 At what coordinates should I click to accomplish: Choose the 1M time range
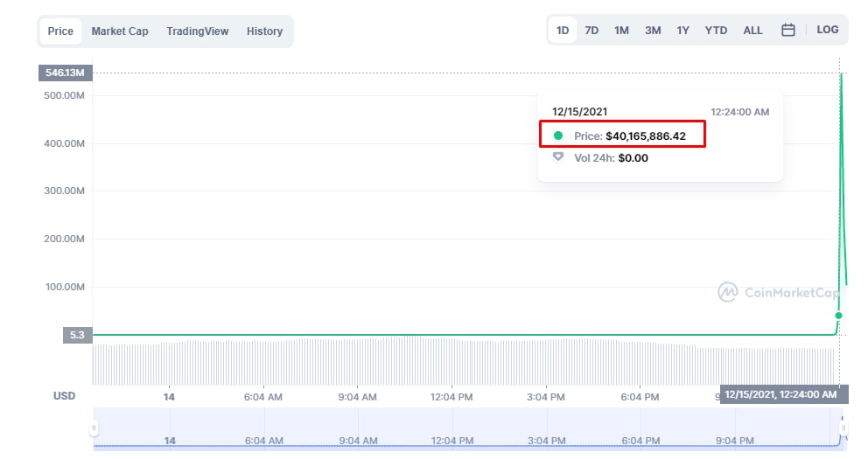(x=621, y=30)
